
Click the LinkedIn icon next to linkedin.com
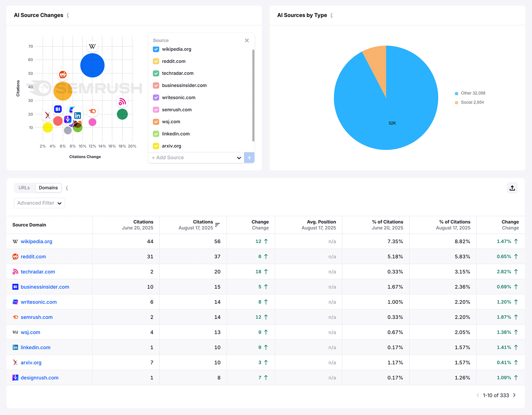[x=15, y=347]
